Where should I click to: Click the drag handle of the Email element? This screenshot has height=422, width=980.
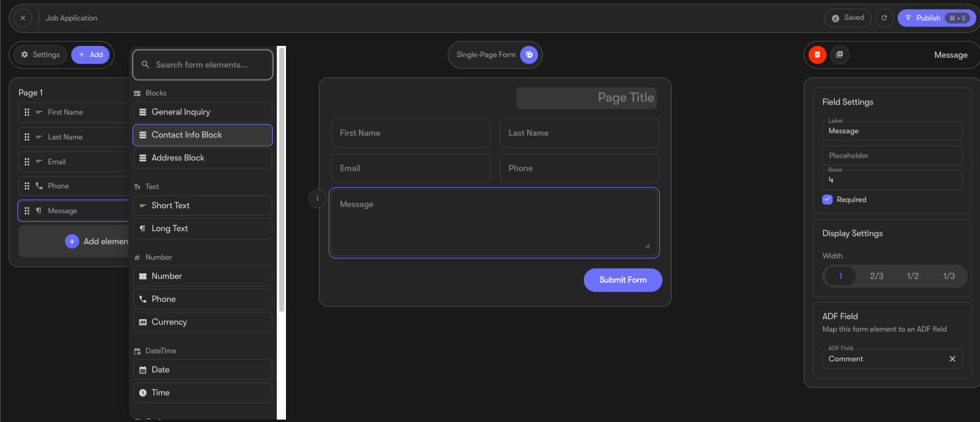pos(27,162)
